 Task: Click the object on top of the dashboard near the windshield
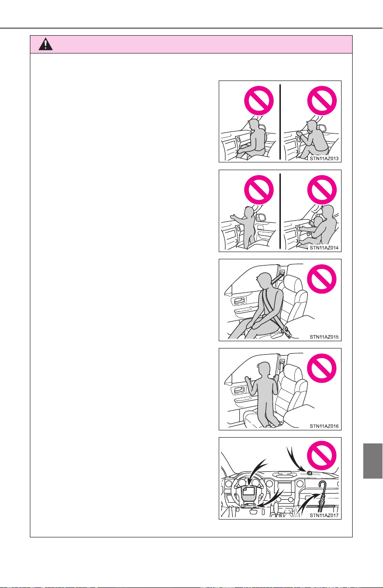tap(309, 474)
